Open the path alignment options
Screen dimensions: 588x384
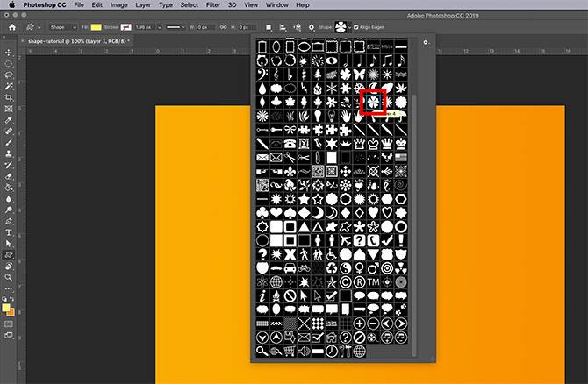click(283, 27)
